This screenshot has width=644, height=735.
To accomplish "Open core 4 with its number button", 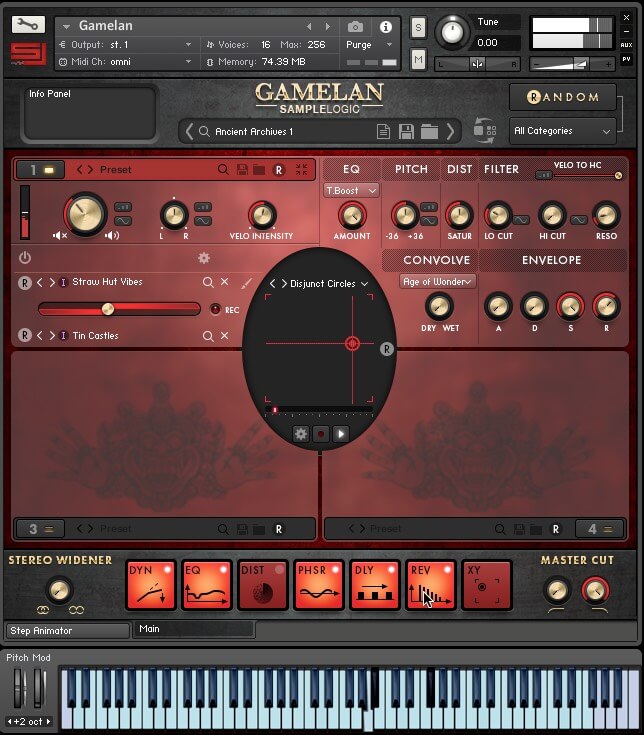I will coord(599,529).
